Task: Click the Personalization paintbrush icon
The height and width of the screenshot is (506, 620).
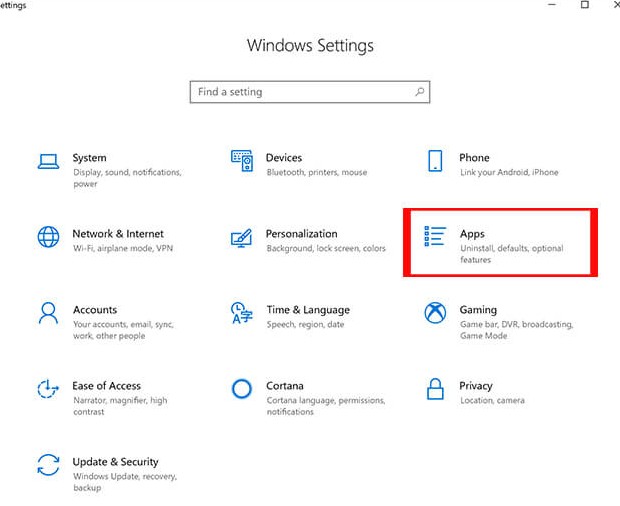Action: click(242, 238)
